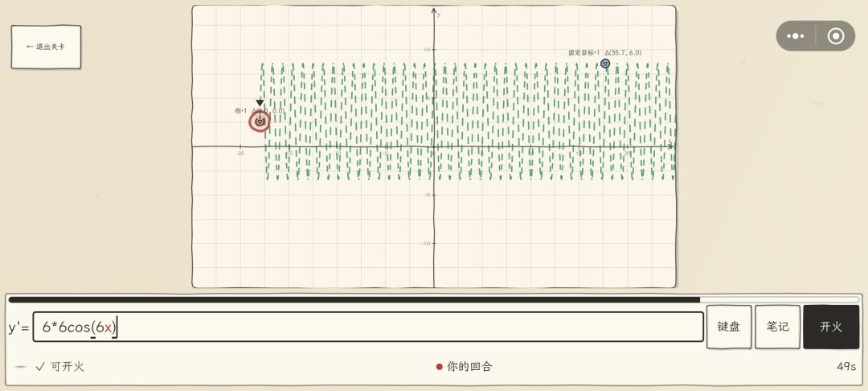
Task: Select the red player smiley character
Action: (x=260, y=121)
